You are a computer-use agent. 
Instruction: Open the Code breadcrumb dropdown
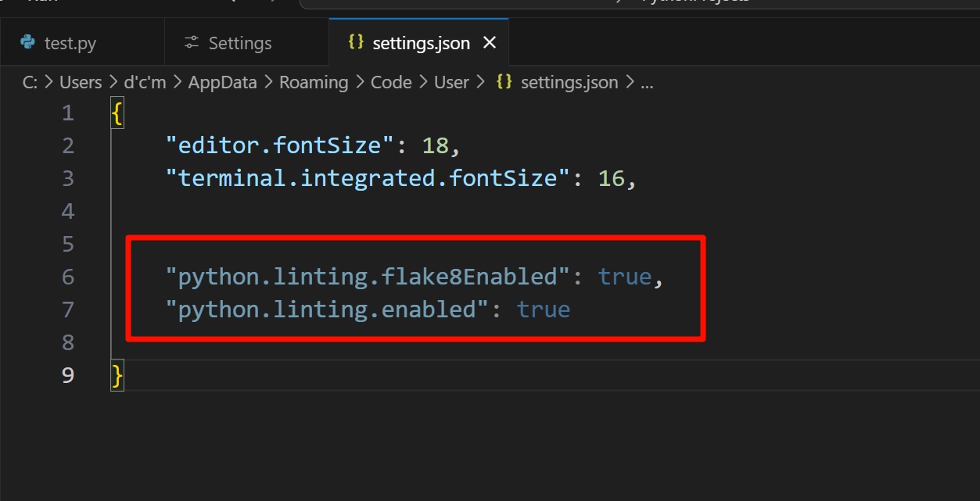click(x=391, y=82)
